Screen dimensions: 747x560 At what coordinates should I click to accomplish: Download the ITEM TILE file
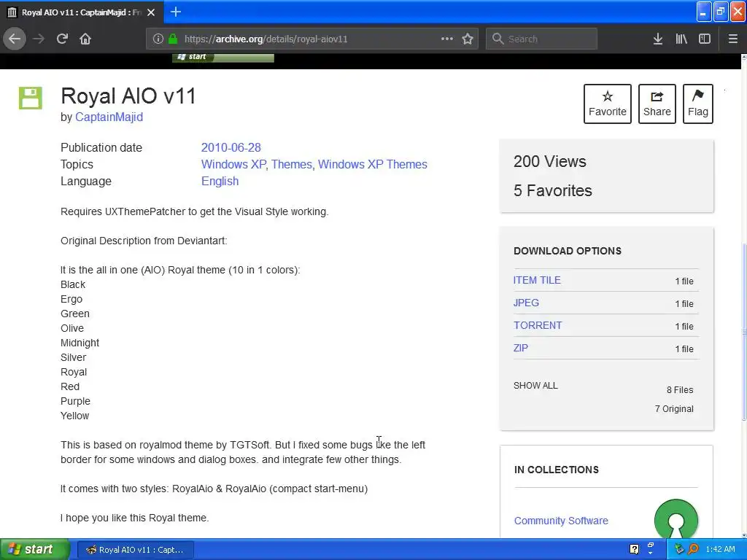(x=537, y=281)
